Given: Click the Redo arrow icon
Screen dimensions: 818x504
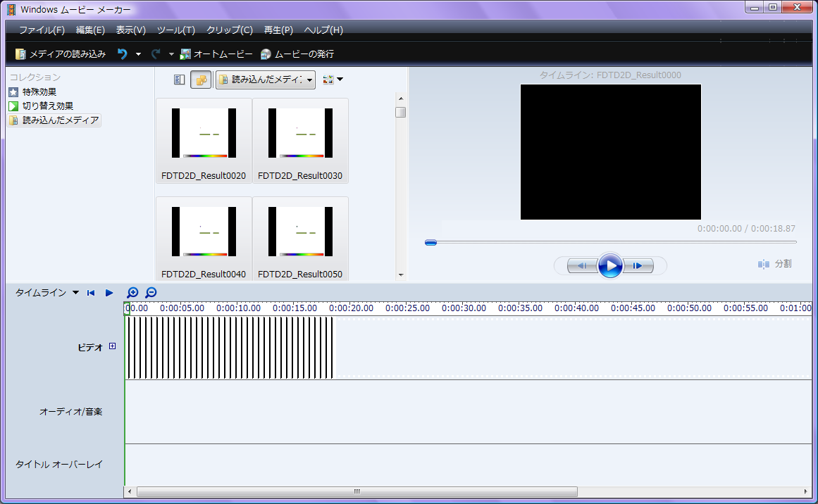Looking at the screenshot, I should pyautogui.click(x=156, y=53).
